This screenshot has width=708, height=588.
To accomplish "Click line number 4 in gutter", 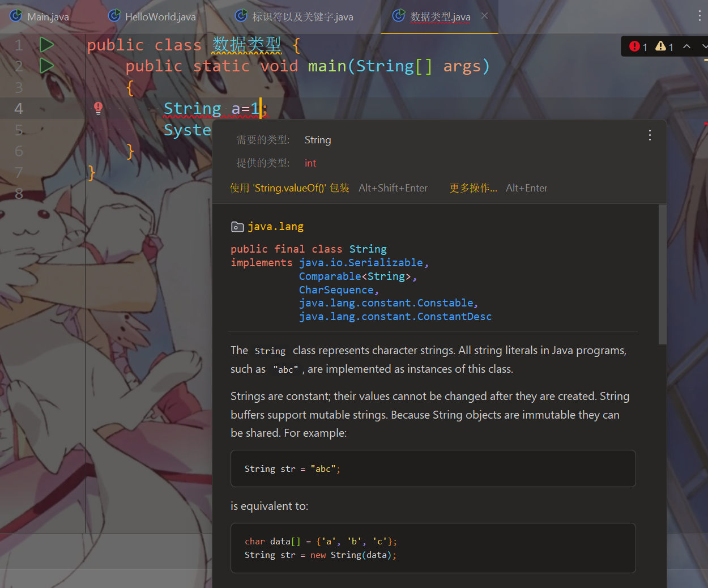I will tap(19, 109).
